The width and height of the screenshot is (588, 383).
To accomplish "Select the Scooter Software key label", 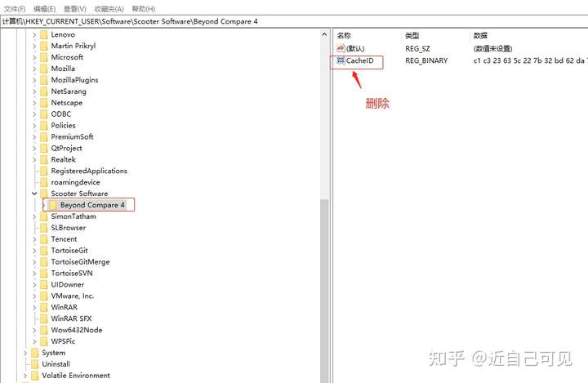I will pyautogui.click(x=79, y=194).
